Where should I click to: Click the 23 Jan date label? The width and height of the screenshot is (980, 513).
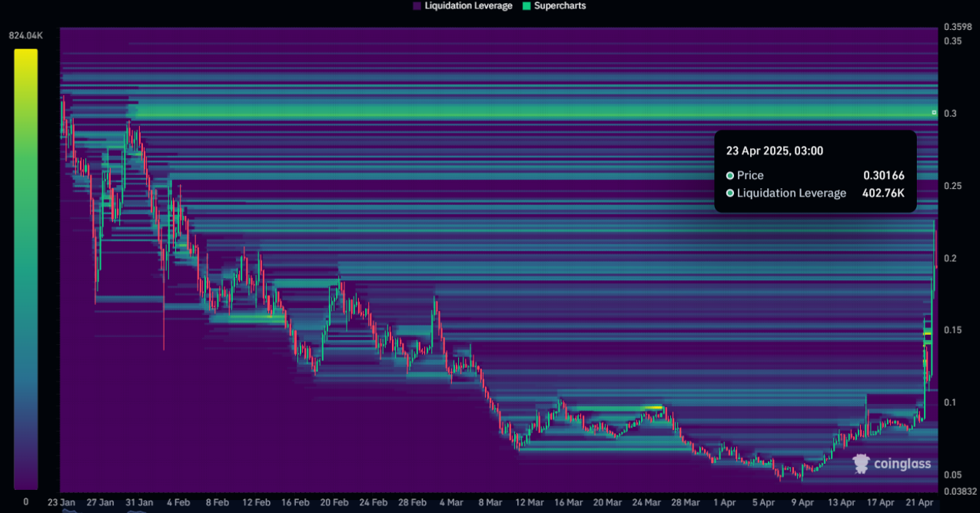pos(61,502)
